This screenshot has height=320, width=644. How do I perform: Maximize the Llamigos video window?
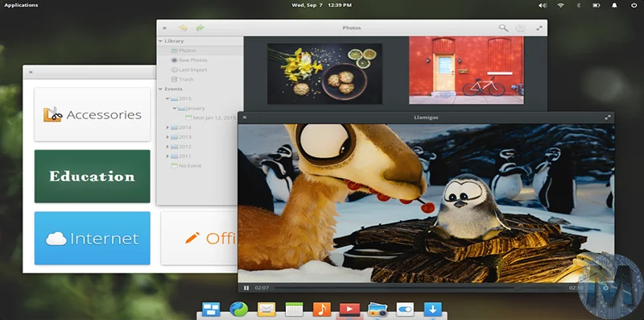tap(608, 117)
